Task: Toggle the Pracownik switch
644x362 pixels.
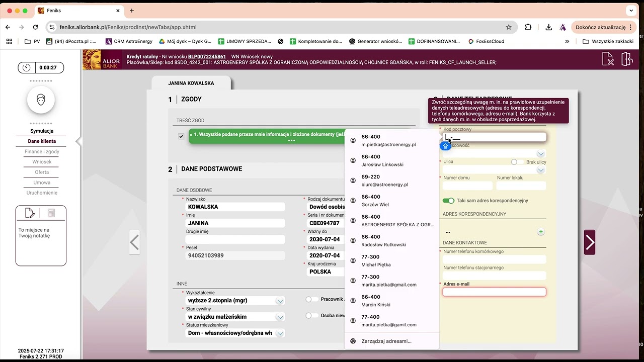Action: (312, 299)
